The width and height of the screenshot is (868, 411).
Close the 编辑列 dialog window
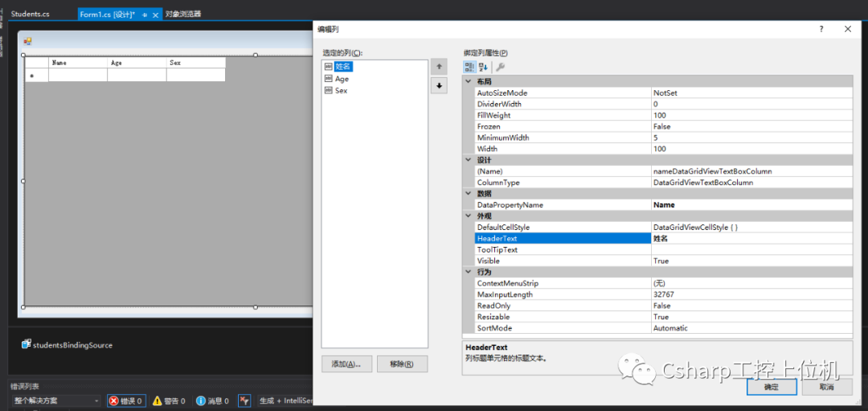(x=848, y=29)
